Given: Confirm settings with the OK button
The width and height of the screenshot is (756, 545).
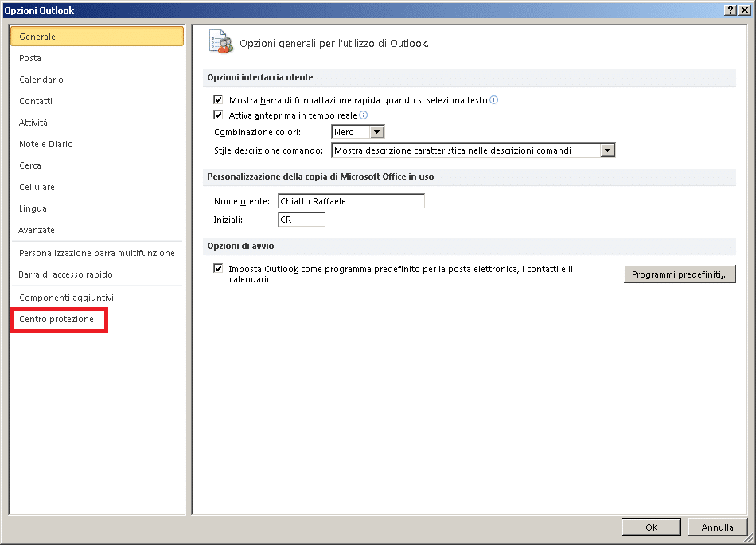Looking at the screenshot, I should 652,527.
